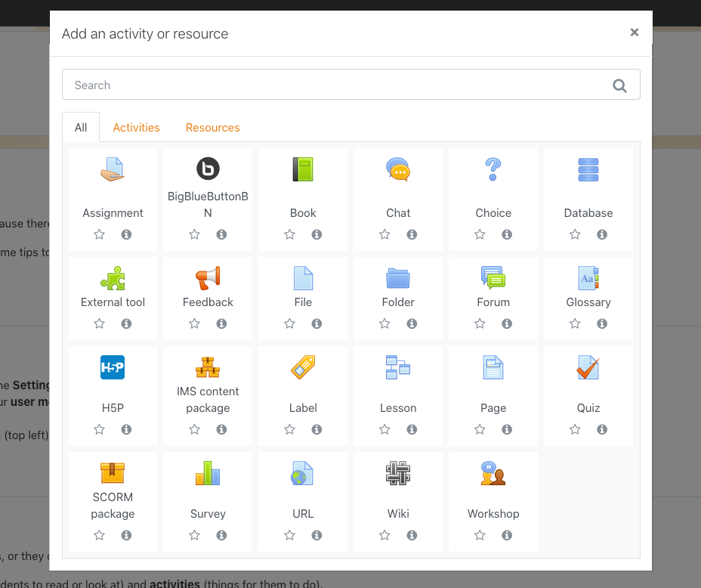Image resolution: width=701 pixels, height=588 pixels.
Task: Select the Choice question mark icon
Action: click(x=493, y=169)
